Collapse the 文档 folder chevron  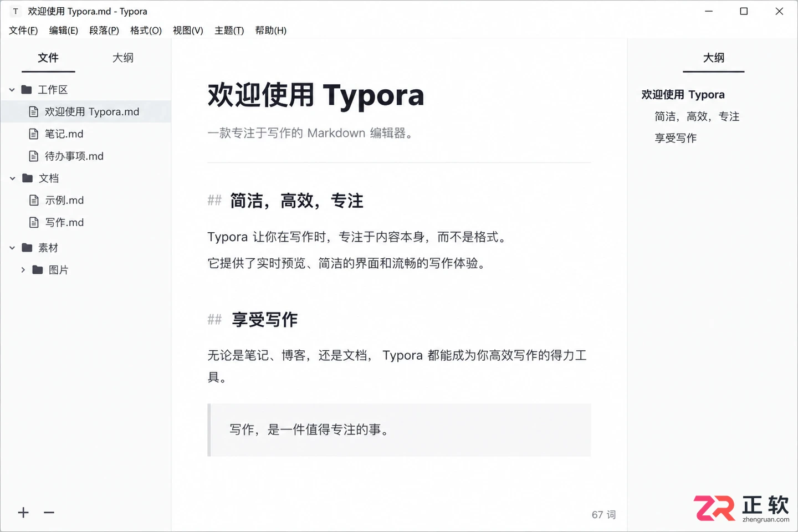pyautogui.click(x=12, y=178)
